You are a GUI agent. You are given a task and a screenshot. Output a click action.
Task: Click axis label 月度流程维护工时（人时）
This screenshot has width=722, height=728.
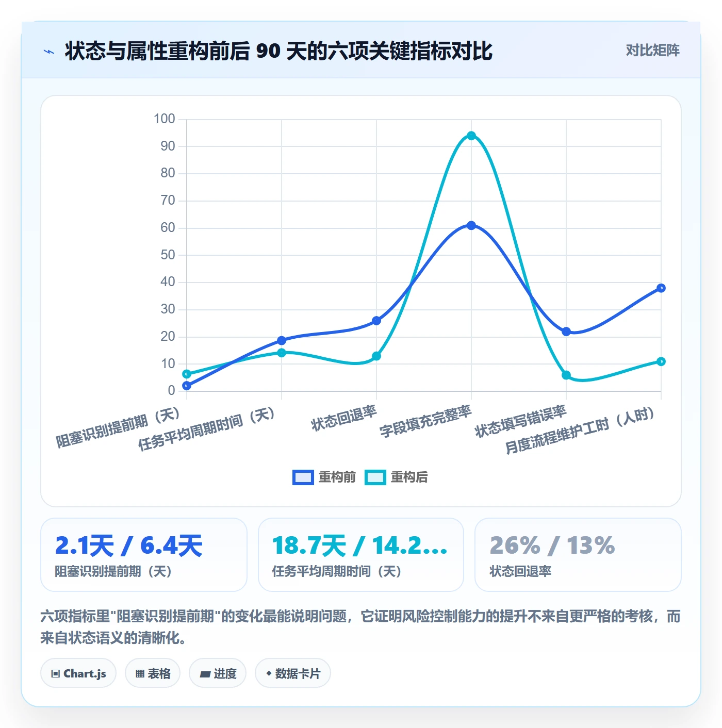(x=581, y=431)
